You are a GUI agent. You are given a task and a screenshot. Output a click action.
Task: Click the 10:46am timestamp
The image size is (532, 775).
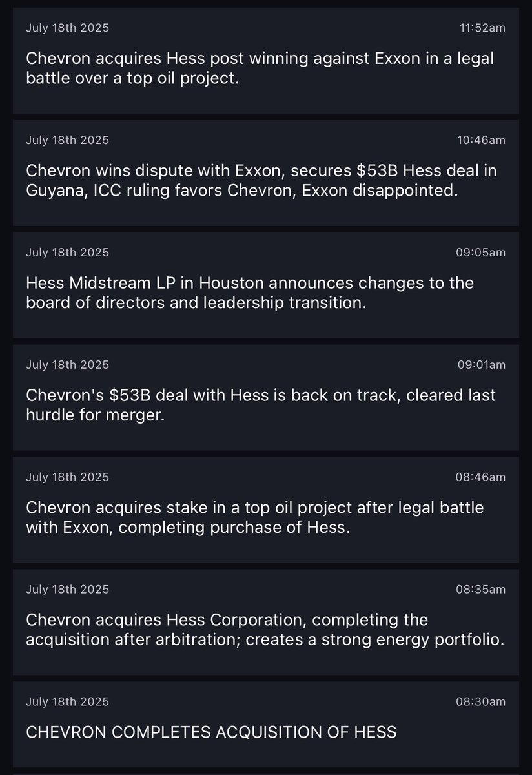(482, 140)
